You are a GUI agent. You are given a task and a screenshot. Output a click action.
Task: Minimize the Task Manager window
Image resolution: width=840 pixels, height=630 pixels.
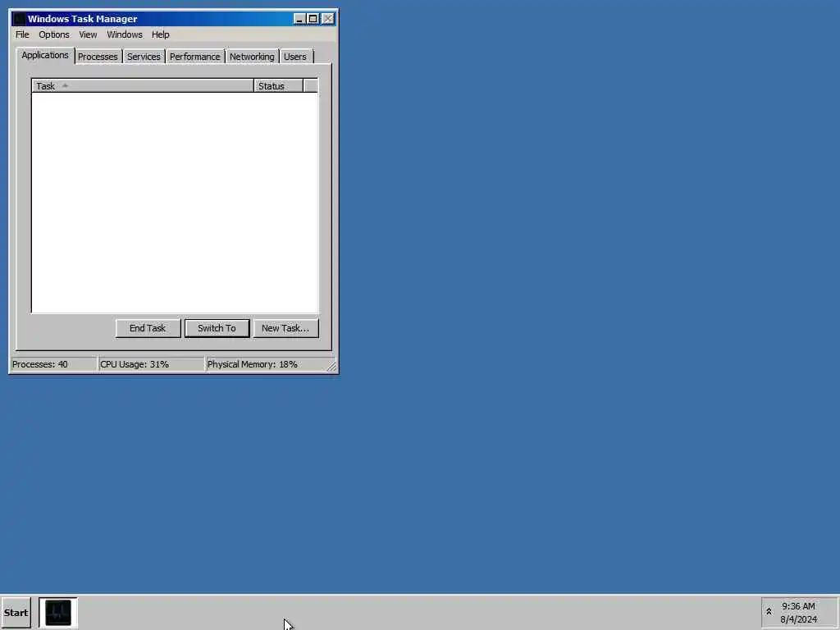(299, 19)
